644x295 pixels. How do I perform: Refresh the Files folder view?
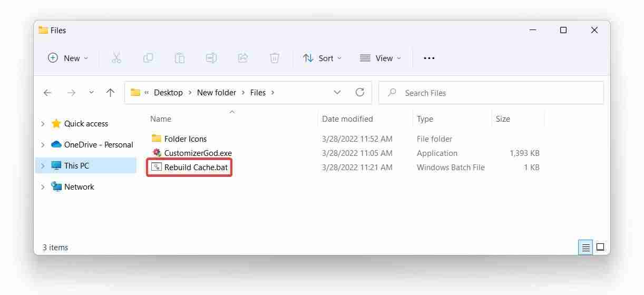point(360,92)
